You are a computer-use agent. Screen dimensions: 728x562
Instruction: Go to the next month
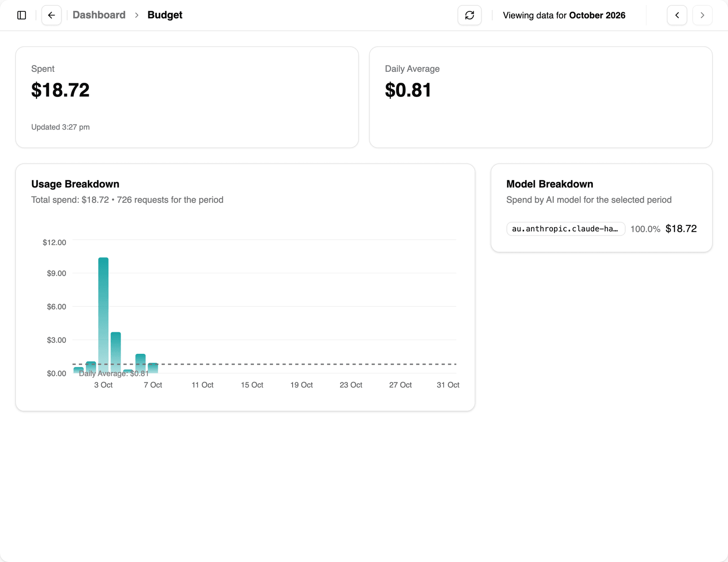(703, 15)
